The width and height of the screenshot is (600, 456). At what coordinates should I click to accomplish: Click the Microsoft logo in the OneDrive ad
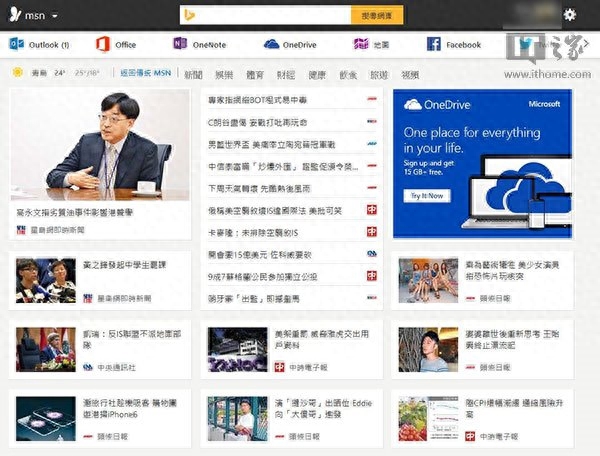[544, 104]
